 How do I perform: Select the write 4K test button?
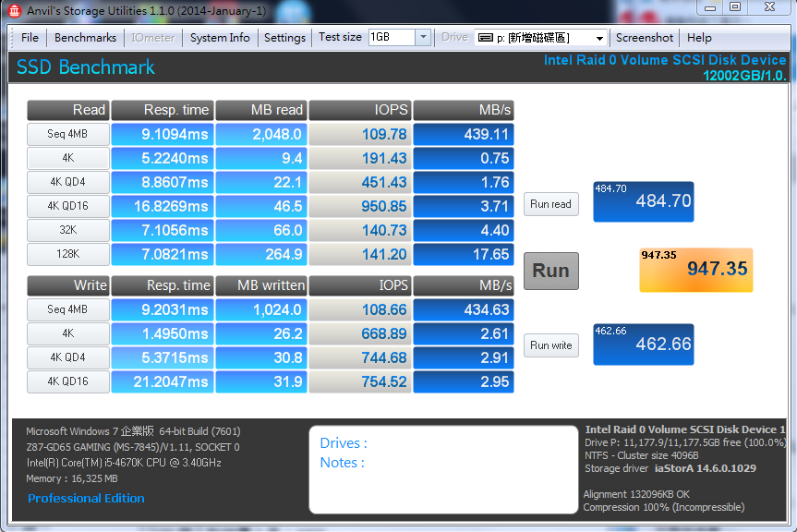pos(68,333)
